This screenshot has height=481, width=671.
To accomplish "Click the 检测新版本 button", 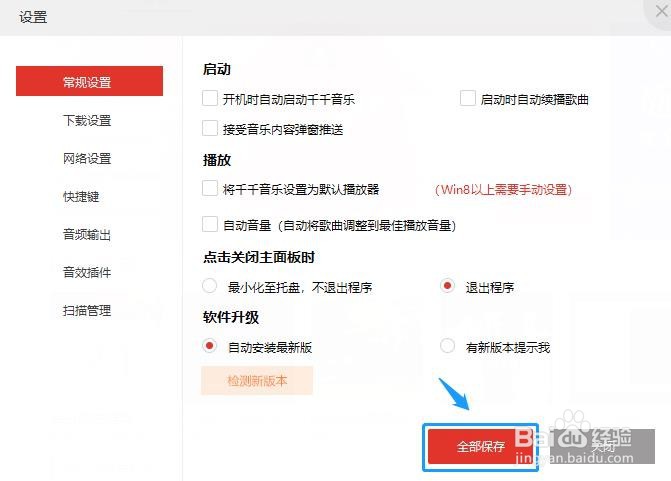I will [x=257, y=380].
